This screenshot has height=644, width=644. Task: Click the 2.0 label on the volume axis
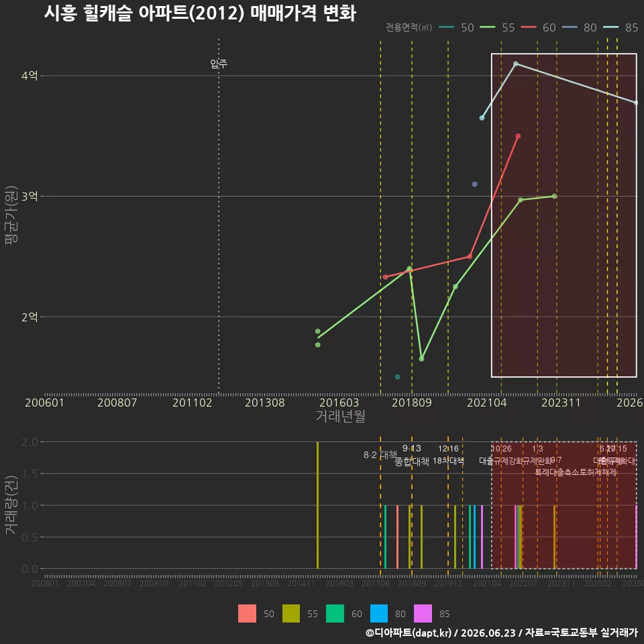pos(30,442)
